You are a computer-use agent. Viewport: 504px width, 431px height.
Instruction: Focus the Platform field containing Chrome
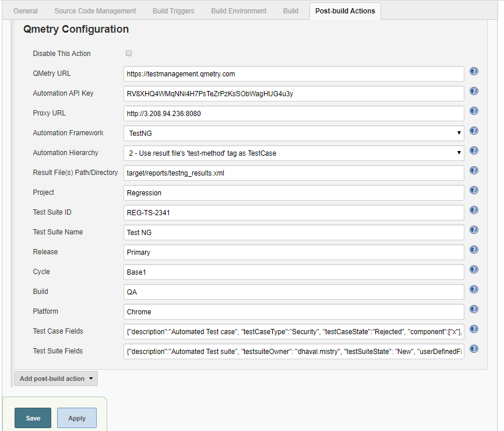pyautogui.click(x=294, y=312)
